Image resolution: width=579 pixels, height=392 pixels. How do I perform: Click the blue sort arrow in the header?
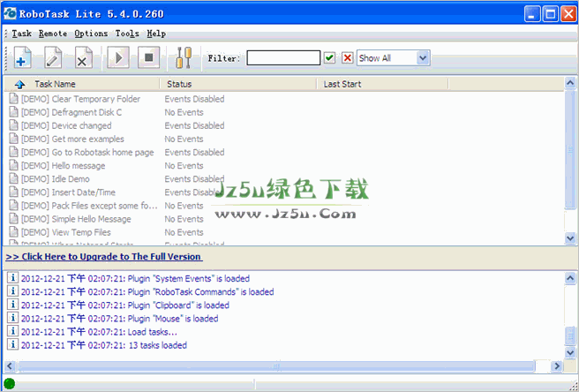(20, 85)
